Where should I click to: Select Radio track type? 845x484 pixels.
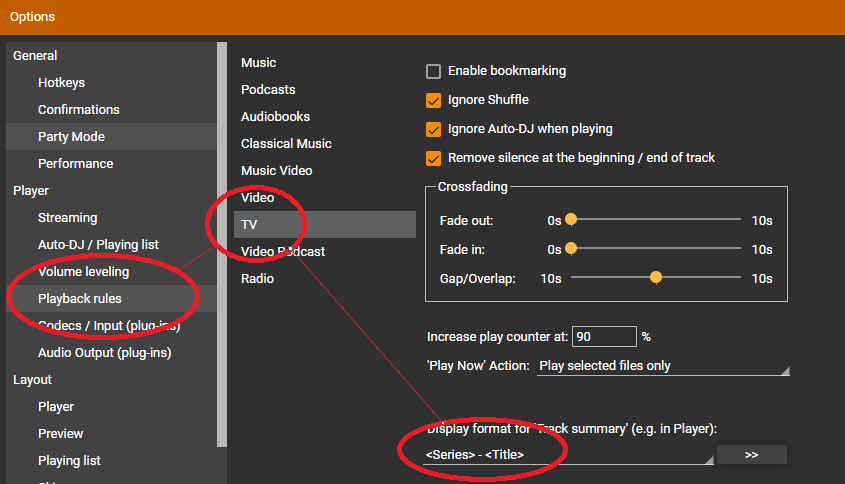(x=257, y=279)
